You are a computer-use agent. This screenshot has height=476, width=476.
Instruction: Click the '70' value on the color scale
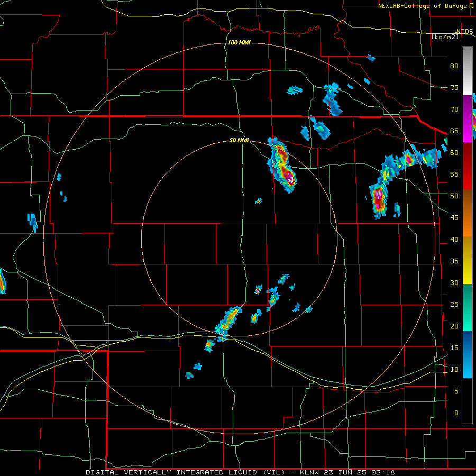point(454,109)
